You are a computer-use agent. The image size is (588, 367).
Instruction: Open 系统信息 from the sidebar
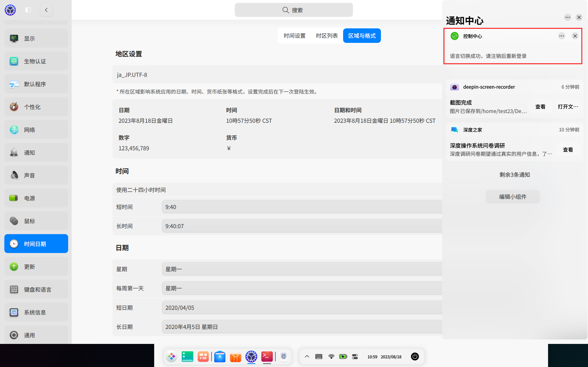pos(36,312)
